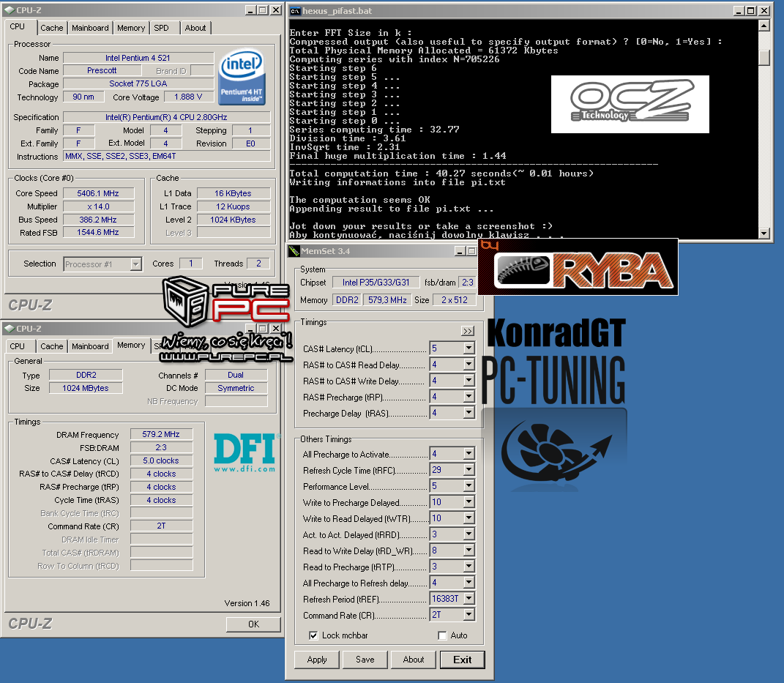Click the Intel Pentium 4 521 name field

138,58
